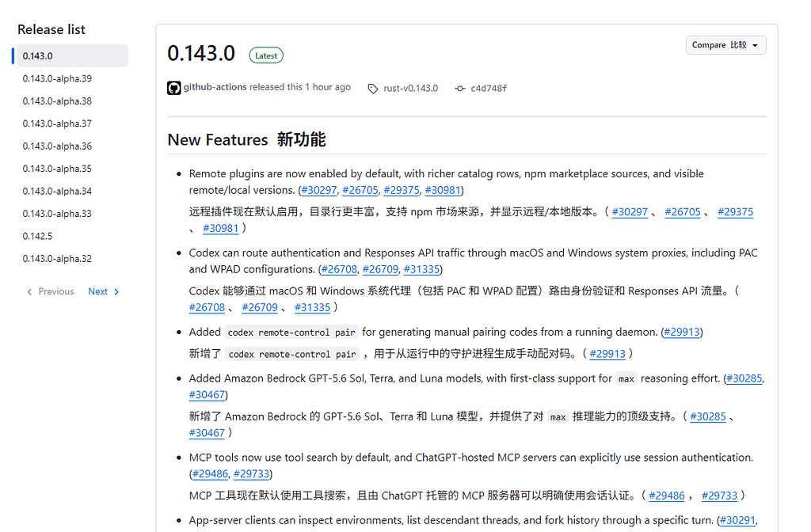
Task: Click the Latest badge
Action: pyautogui.click(x=266, y=55)
